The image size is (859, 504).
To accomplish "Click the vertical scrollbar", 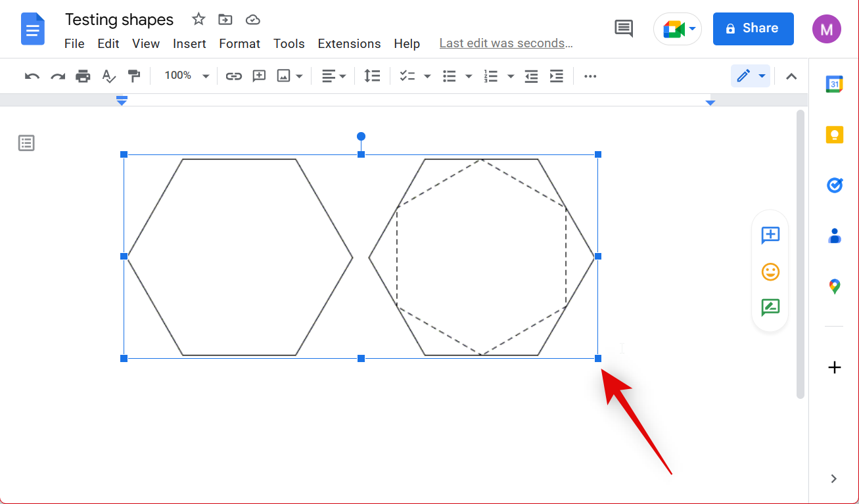I will tap(800, 254).
